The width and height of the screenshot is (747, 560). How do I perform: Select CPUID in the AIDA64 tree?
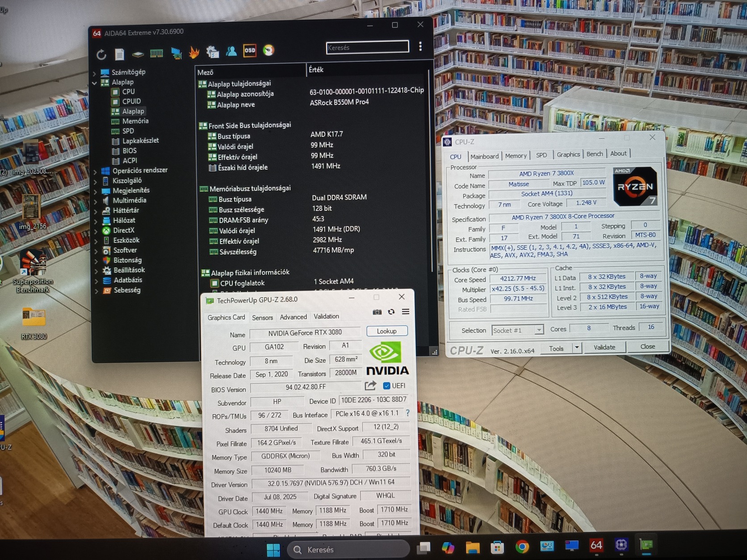pyautogui.click(x=131, y=101)
